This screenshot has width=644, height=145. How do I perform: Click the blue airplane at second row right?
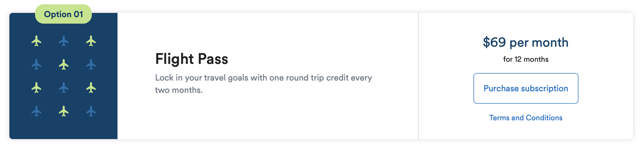tap(91, 64)
